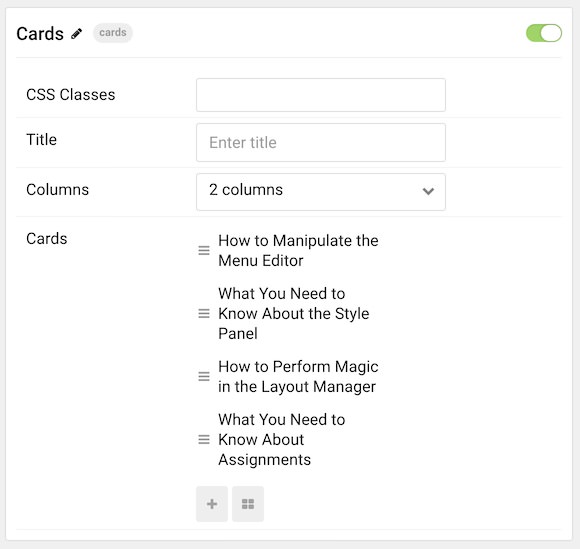Click the Cards heading title text
The width and height of the screenshot is (580, 549).
pyautogui.click(x=40, y=34)
